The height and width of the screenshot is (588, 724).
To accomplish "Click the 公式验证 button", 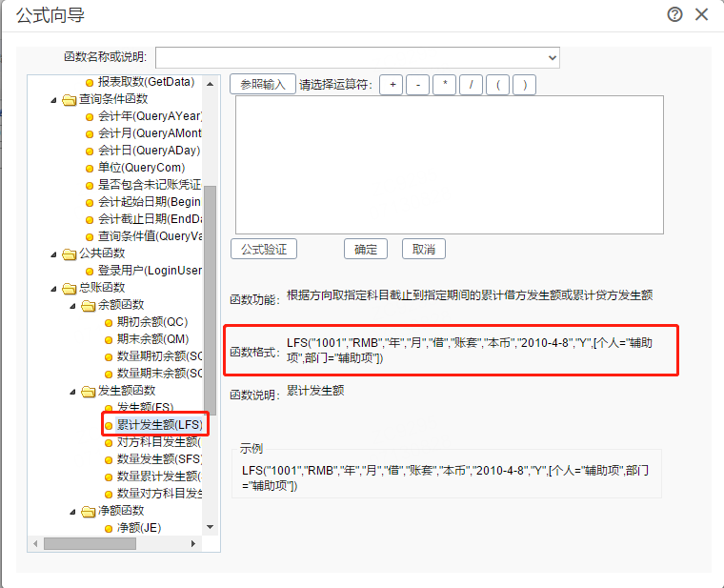I will pos(264,250).
